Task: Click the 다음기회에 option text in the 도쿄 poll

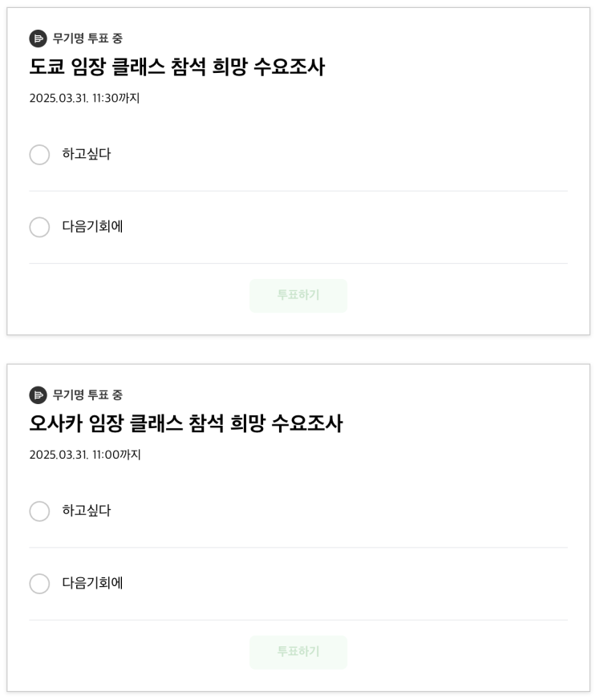Action: click(92, 227)
